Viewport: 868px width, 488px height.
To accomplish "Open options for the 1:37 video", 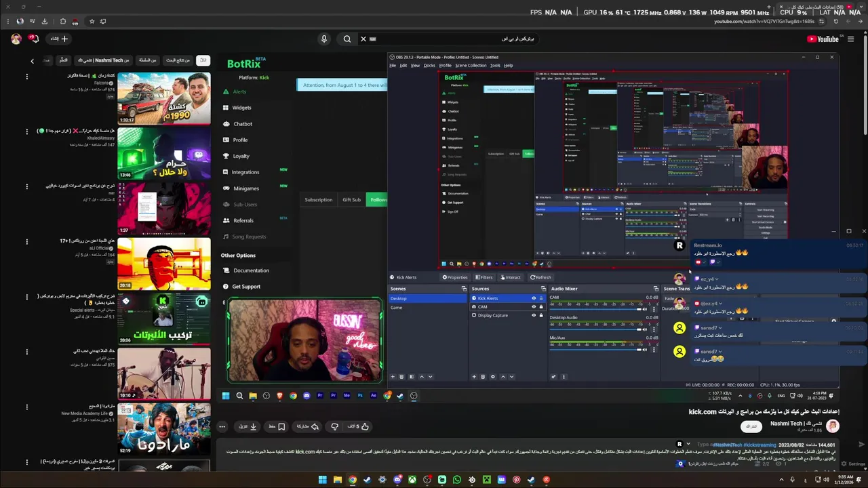I will click(27, 186).
